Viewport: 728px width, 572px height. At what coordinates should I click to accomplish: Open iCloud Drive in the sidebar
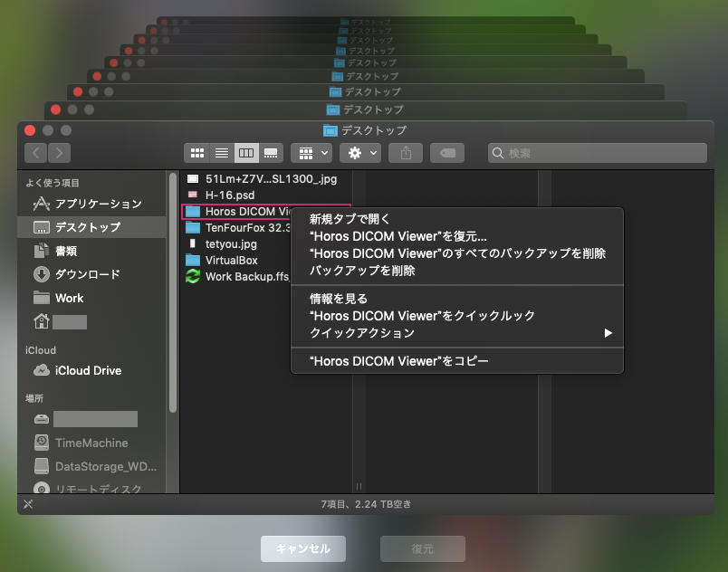pos(91,370)
